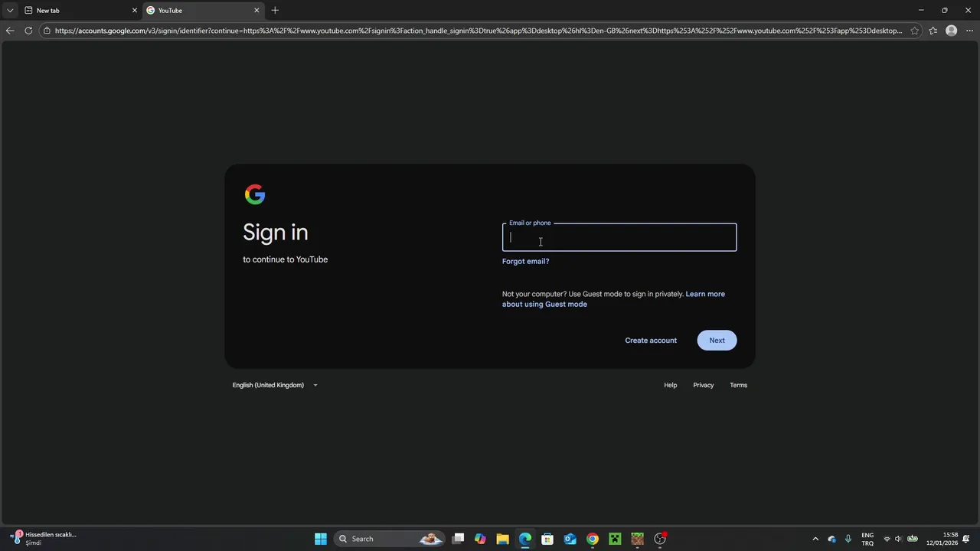Click the microphone tray icon
980x551 pixels.
click(848, 539)
